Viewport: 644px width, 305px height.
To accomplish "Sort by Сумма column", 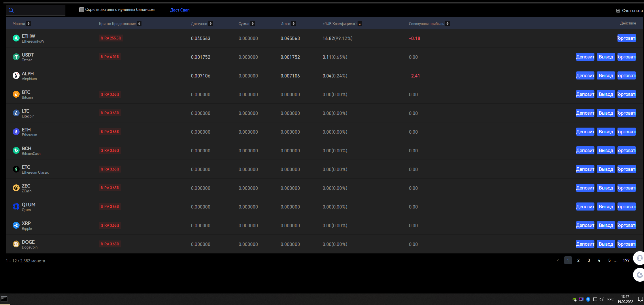I will [x=253, y=24].
